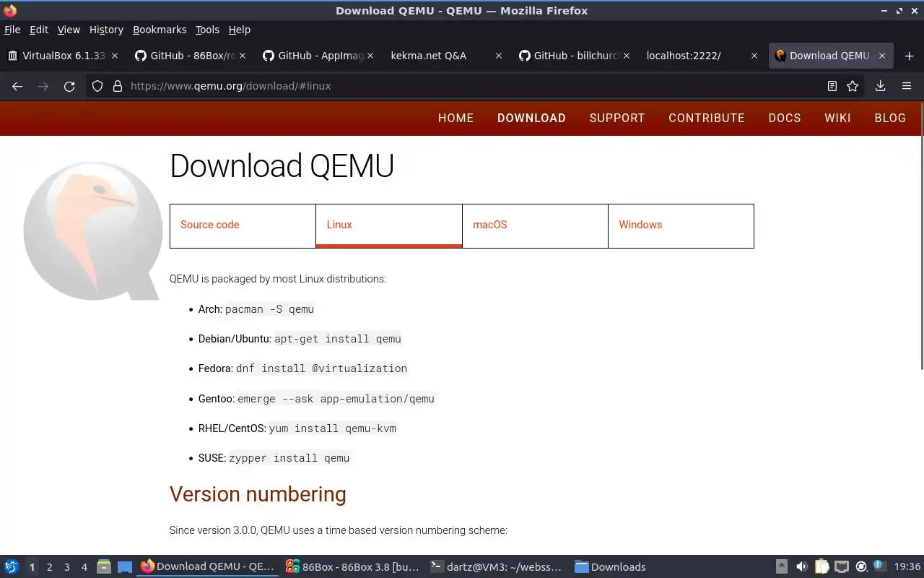Open the Bookmarks menu

coord(160,30)
